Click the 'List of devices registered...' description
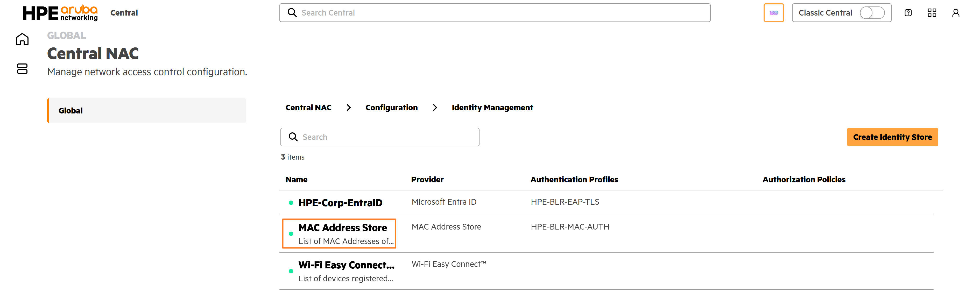 click(346, 278)
